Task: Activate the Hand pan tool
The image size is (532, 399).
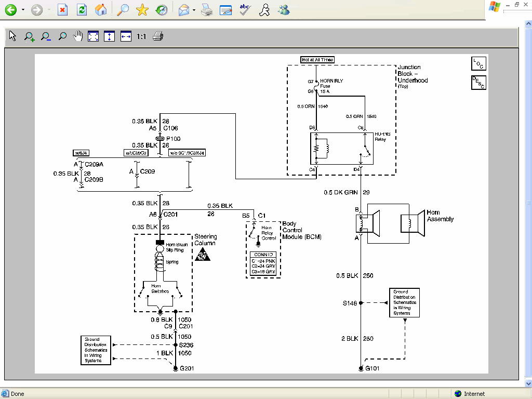Action: 78,36
